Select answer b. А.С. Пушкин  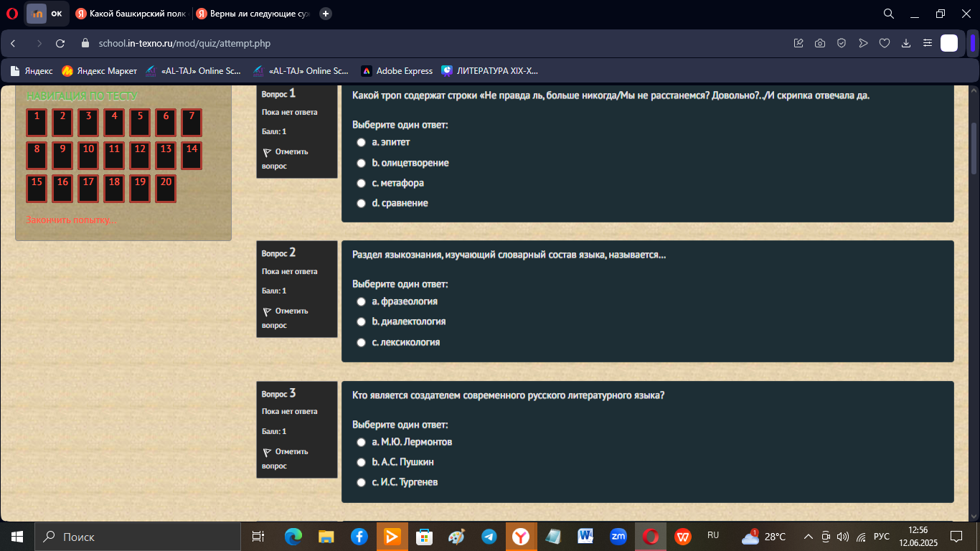coord(362,462)
